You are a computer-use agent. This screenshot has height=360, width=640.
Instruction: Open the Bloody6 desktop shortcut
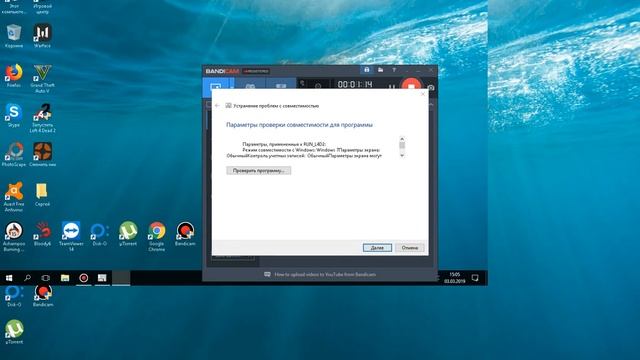coord(42,234)
